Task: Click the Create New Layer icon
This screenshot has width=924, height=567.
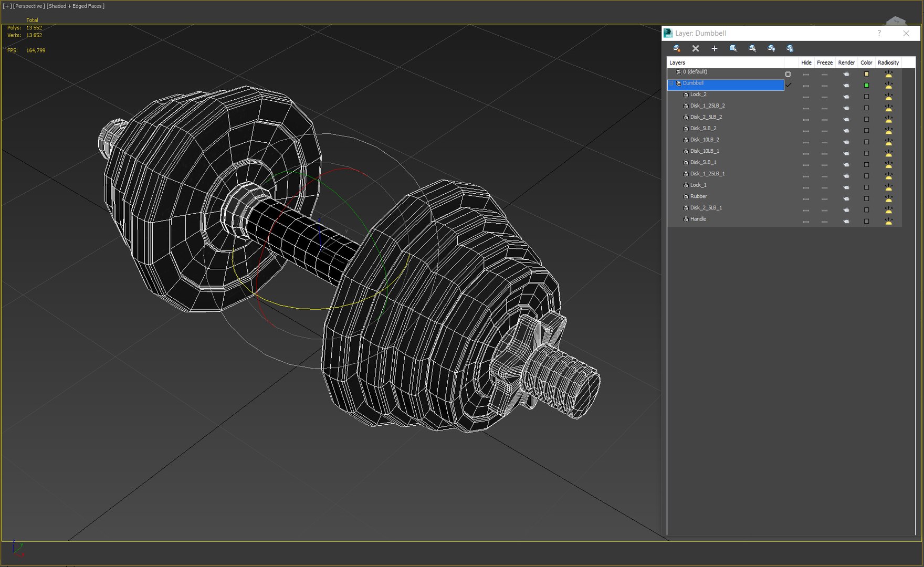Action: click(677, 48)
